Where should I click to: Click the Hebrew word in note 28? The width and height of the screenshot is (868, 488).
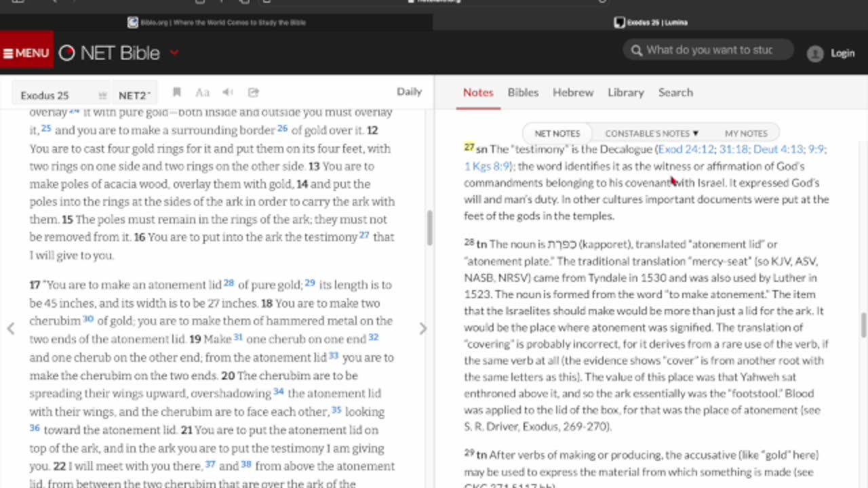pos(562,244)
